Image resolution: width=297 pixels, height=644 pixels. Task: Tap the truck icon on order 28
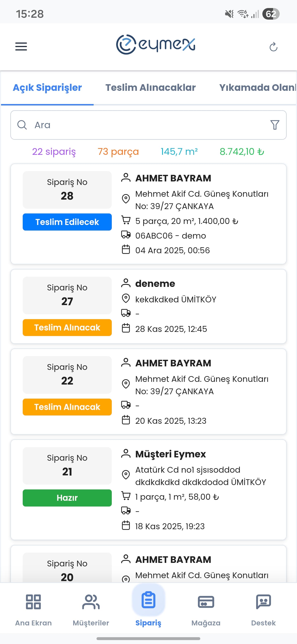(x=126, y=235)
